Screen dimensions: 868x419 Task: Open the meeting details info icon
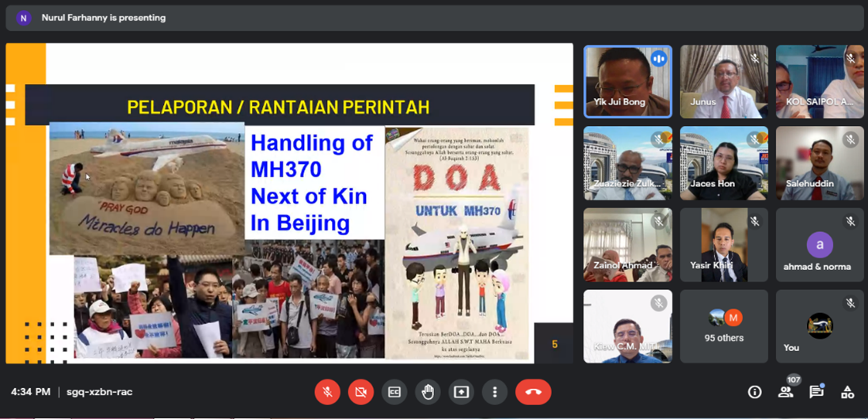click(755, 392)
